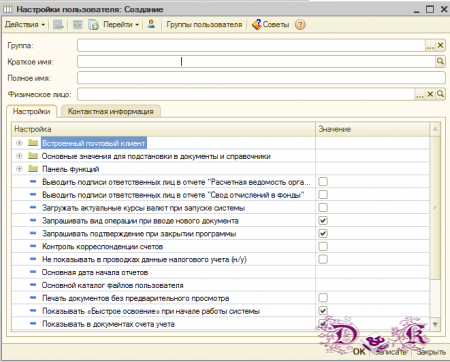Open help with the question mark icon
Viewport: 450px width, 362px height.
click(x=300, y=25)
